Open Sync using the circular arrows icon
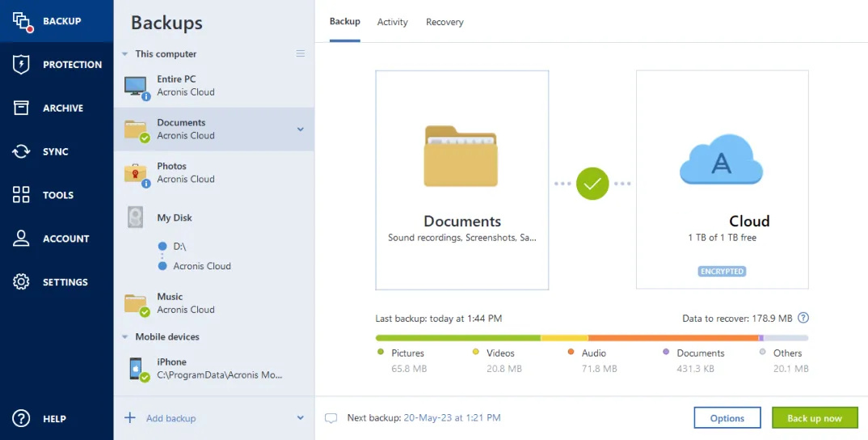The width and height of the screenshot is (868, 440). tap(21, 152)
